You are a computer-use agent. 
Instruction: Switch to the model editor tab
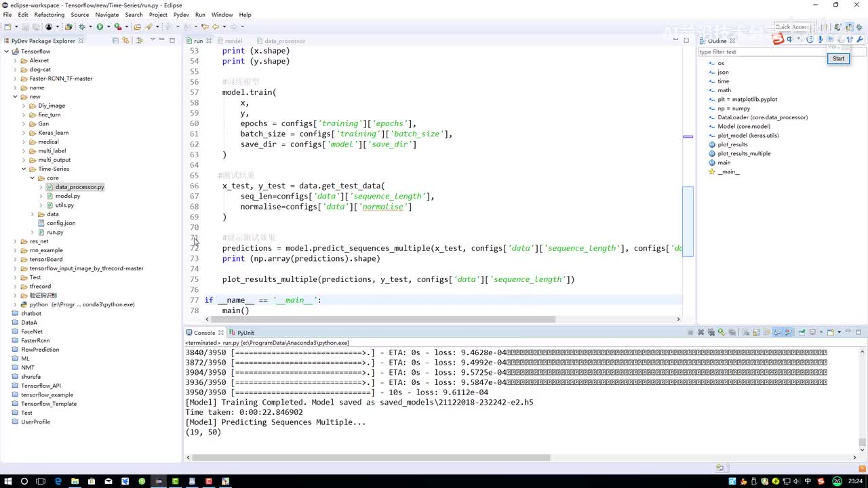pyautogui.click(x=229, y=41)
